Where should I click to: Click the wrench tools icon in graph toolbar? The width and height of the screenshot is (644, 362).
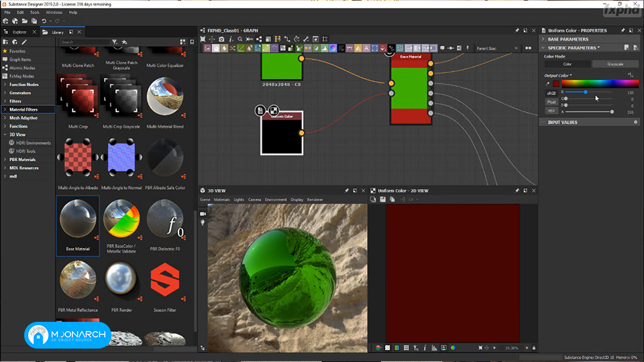tap(306, 39)
